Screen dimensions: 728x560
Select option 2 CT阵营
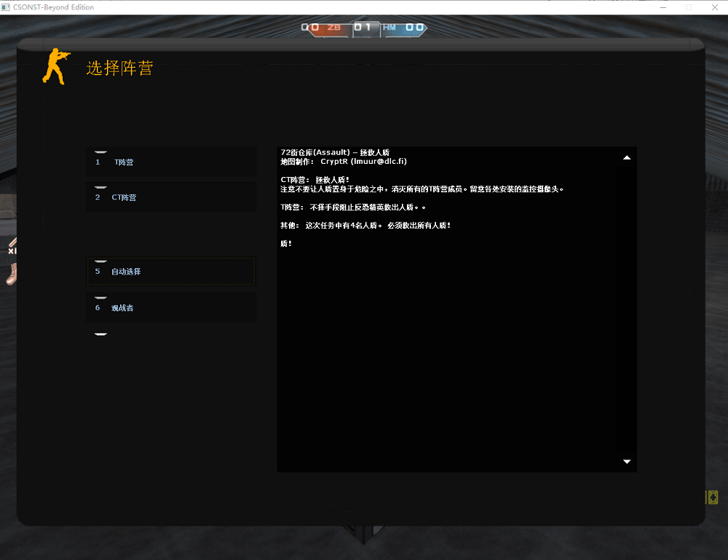[170, 197]
